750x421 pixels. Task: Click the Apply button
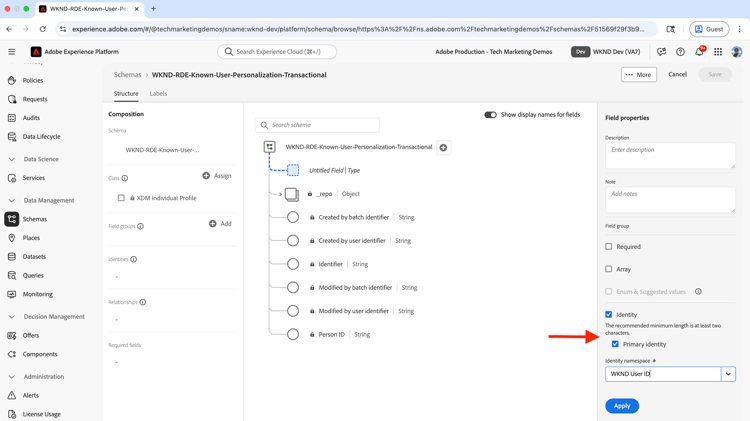tap(622, 406)
